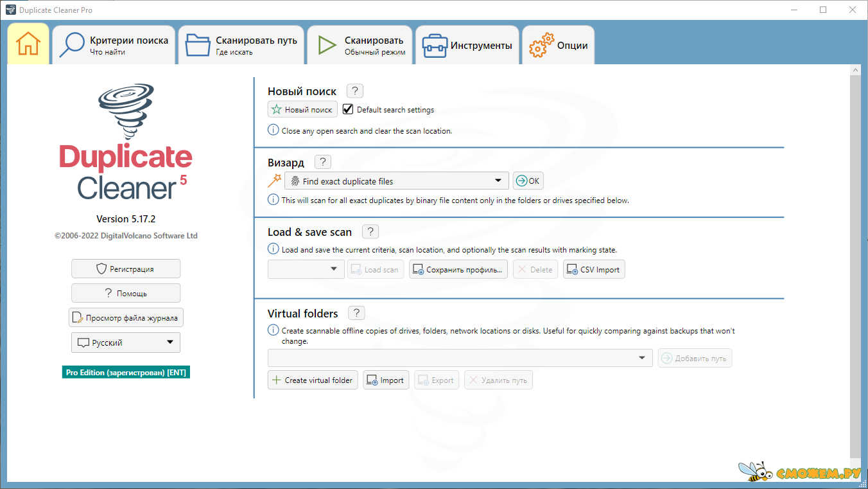This screenshot has height=489, width=868.
Task: Click Сохранить профиль button
Action: click(x=458, y=269)
